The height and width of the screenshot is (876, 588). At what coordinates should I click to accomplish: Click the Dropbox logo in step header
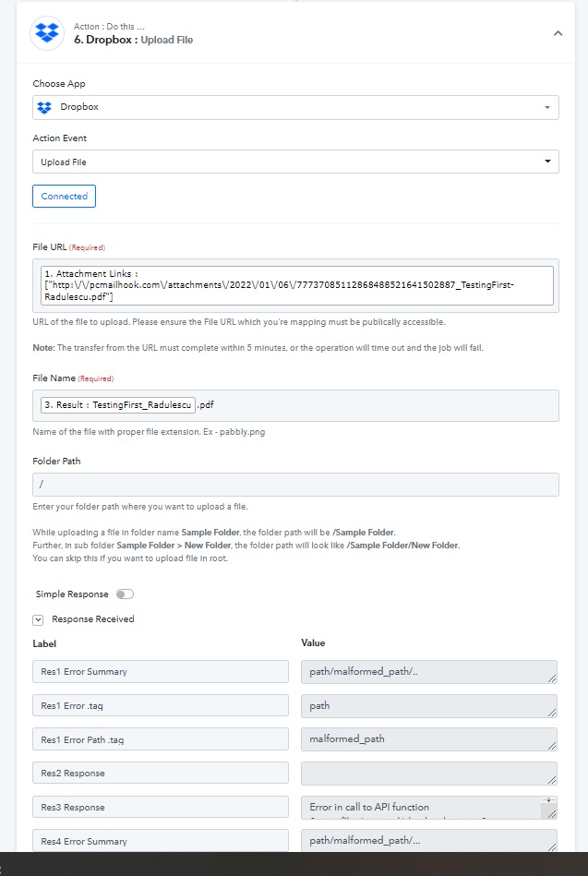[47, 33]
